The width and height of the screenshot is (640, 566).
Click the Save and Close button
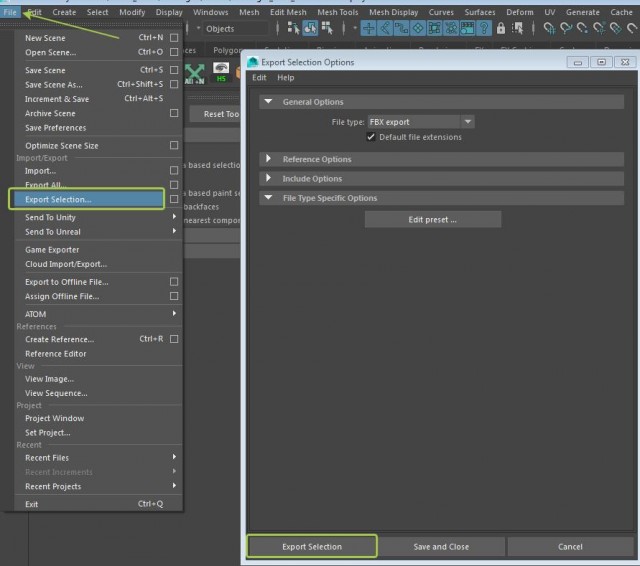pyautogui.click(x=441, y=547)
